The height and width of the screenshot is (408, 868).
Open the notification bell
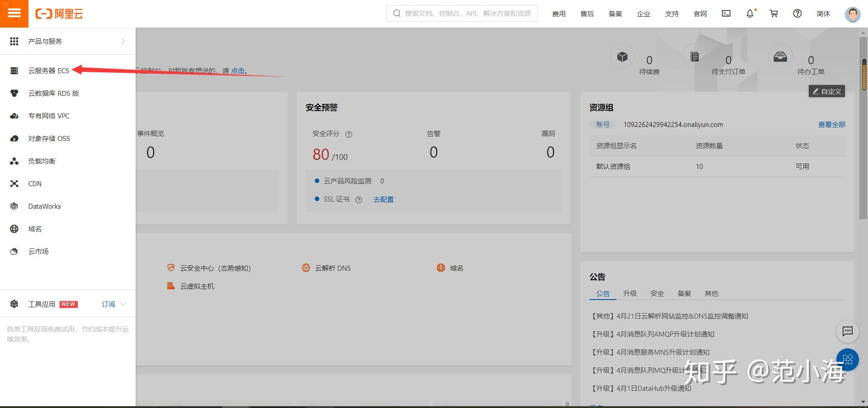click(750, 14)
